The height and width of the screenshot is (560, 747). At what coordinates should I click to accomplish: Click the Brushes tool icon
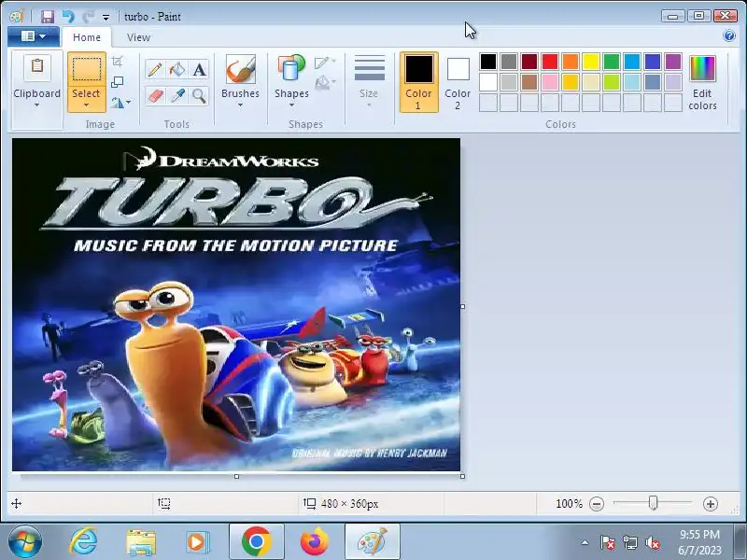coord(241,69)
